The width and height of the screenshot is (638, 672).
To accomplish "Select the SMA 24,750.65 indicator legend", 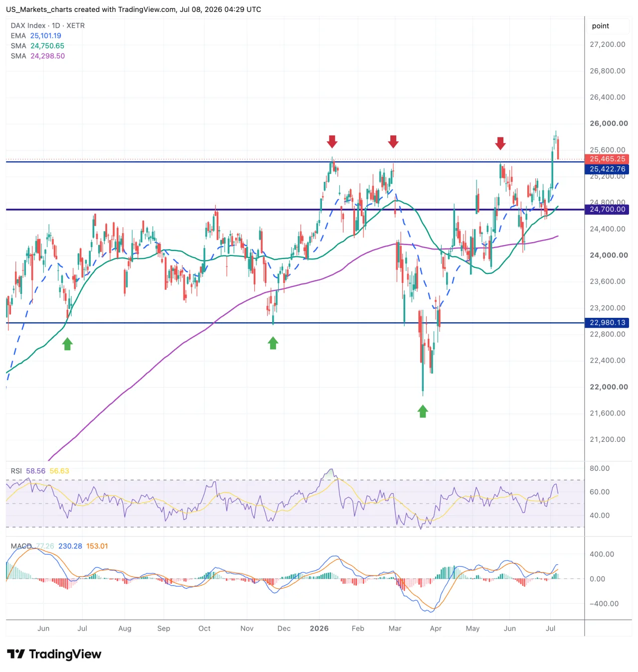I will coord(37,46).
